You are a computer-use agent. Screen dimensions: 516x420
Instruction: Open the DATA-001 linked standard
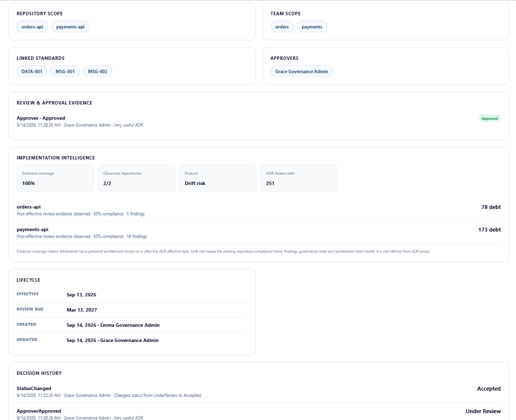coord(32,72)
